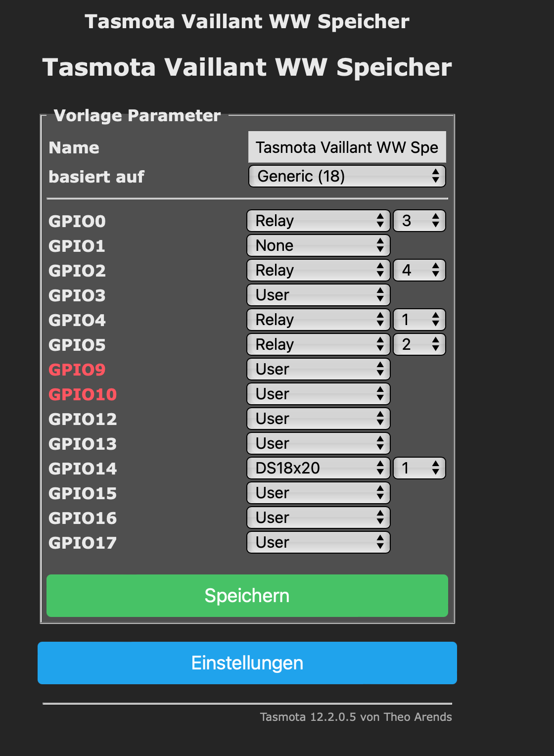Click the template Name text field
Viewport: 554px width, 756px height.
coord(347,147)
